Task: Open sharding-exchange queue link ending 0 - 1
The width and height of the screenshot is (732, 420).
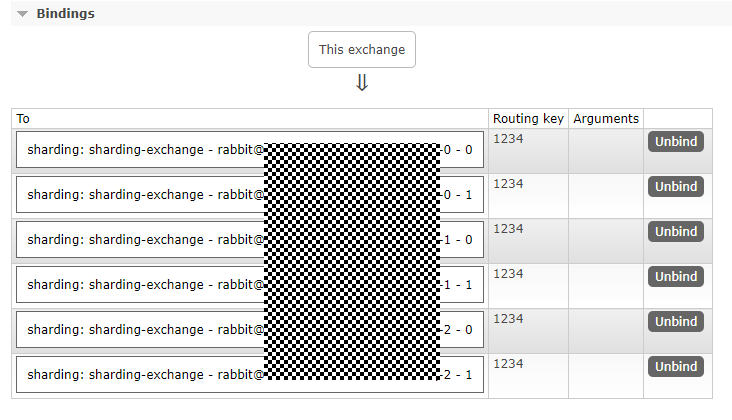Action: tap(250, 195)
